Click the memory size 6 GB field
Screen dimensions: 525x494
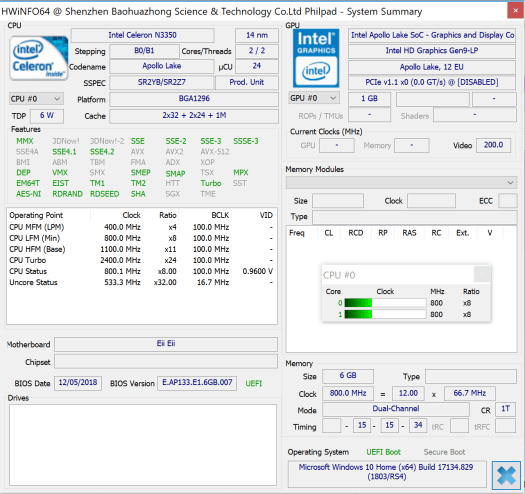pos(348,376)
